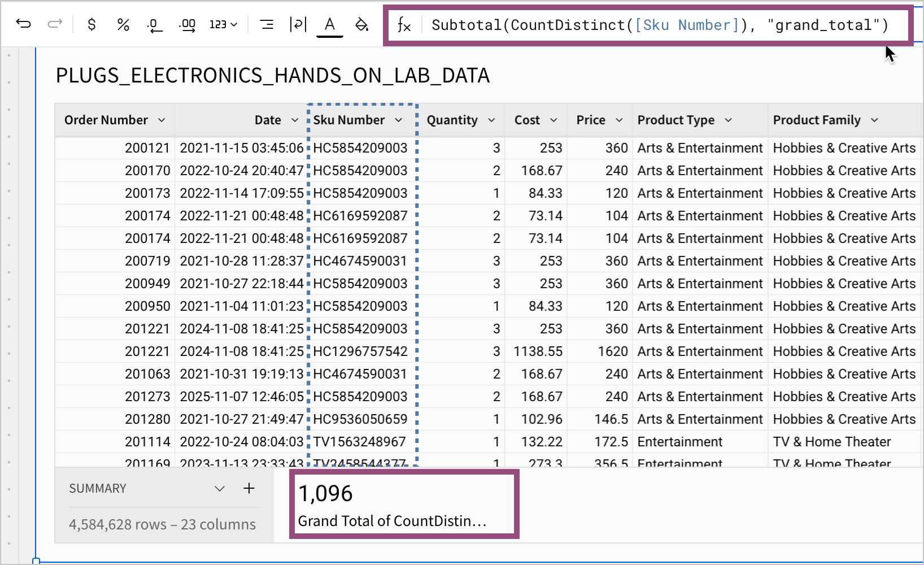Apply percent format
Image resolution: width=924 pixels, height=565 pixels.
[123, 24]
